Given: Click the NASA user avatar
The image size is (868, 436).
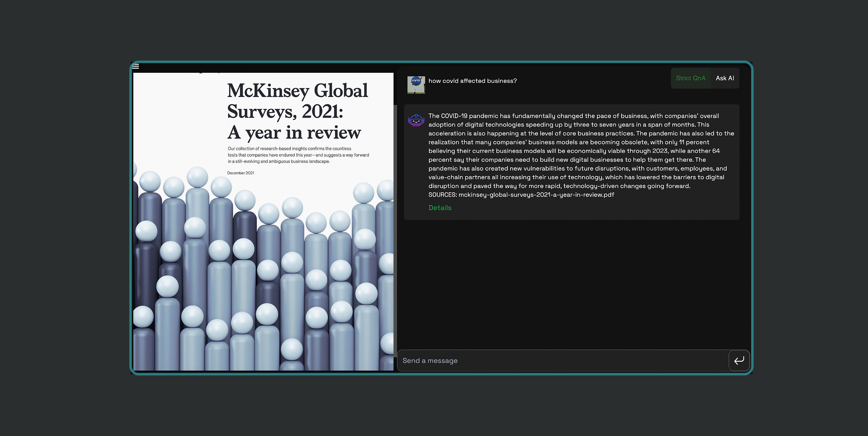Looking at the screenshot, I should [x=416, y=85].
